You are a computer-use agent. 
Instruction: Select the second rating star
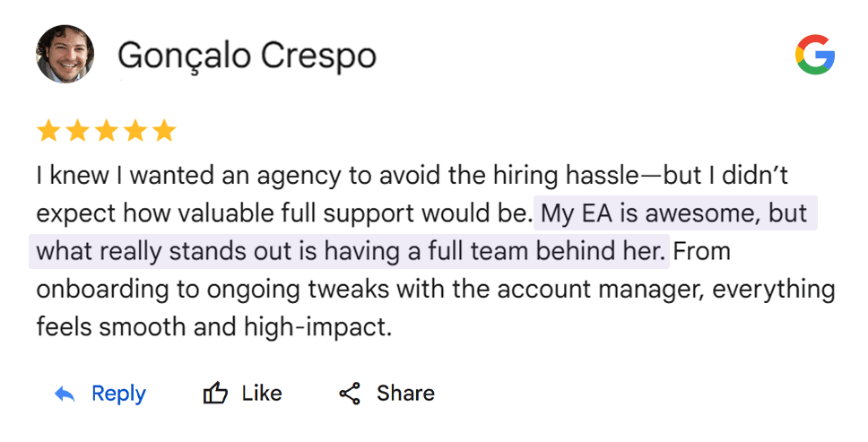(x=77, y=132)
